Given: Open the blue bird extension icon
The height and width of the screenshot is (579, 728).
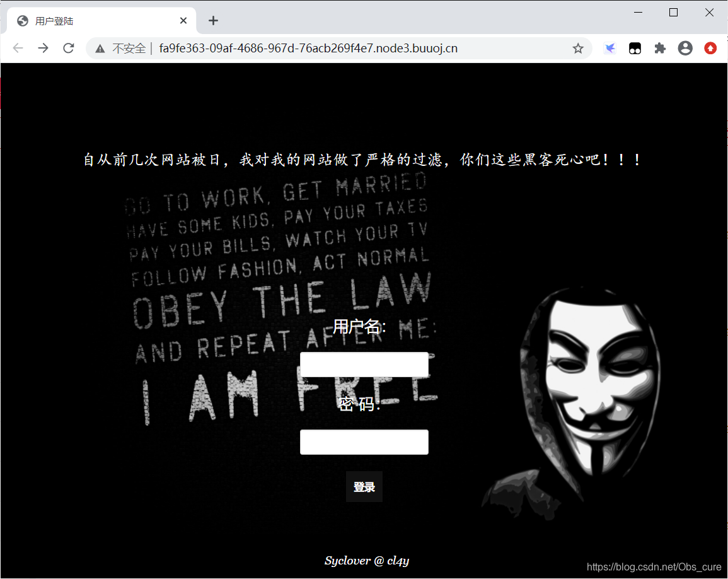Looking at the screenshot, I should (x=610, y=49).
